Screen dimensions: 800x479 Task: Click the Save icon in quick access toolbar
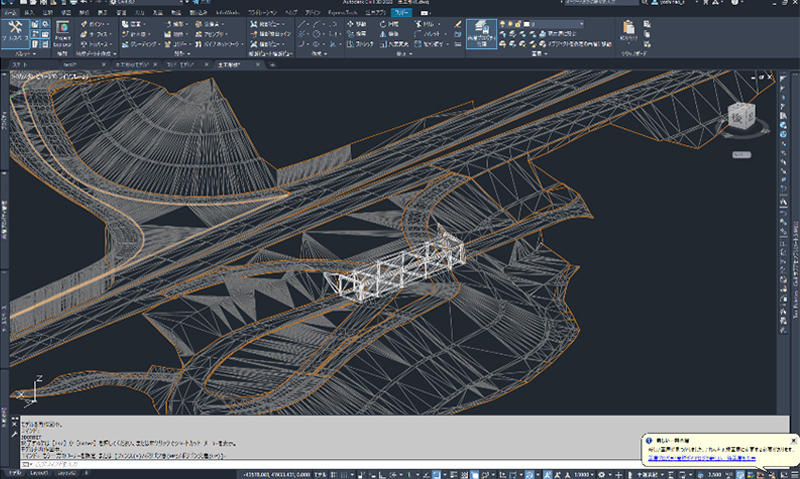[43, 3]
